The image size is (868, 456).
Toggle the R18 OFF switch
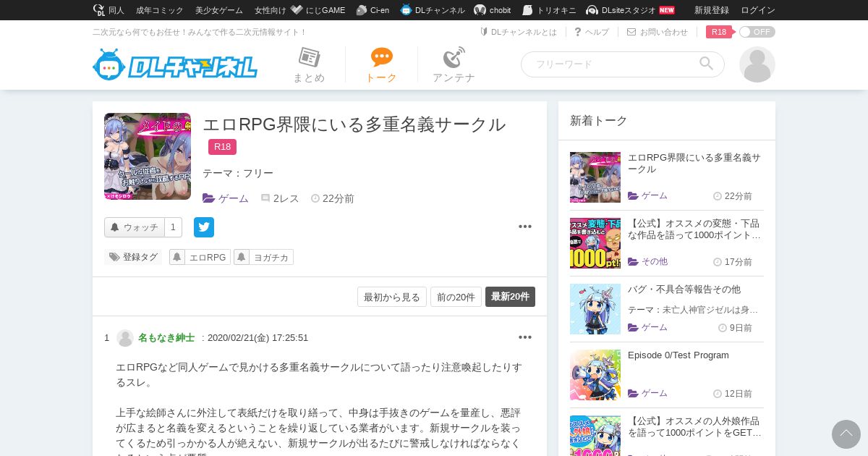point(757,32)
